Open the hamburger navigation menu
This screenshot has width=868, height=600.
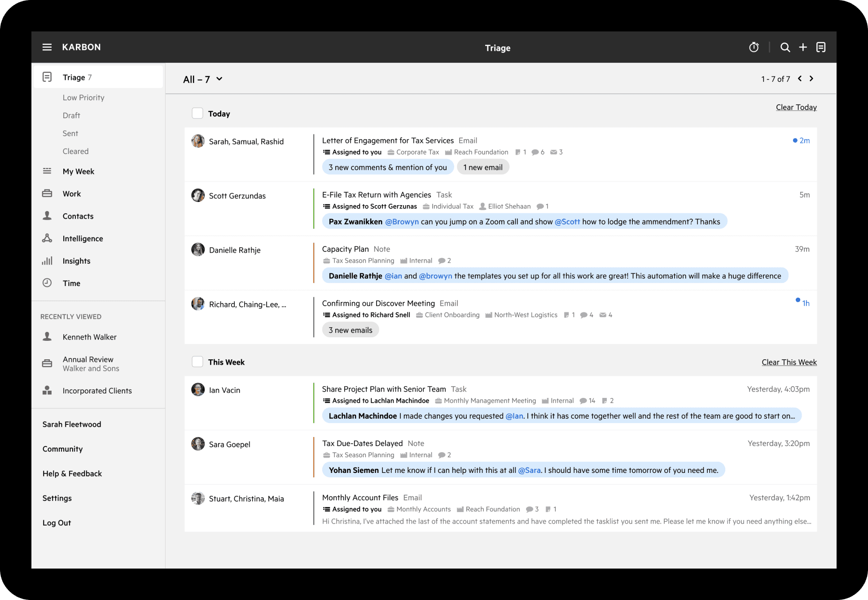[x=47, y=47]
